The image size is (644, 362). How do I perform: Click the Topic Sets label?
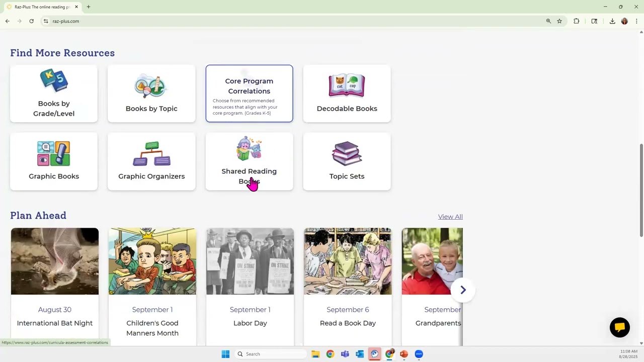click(x=347, y=176)
